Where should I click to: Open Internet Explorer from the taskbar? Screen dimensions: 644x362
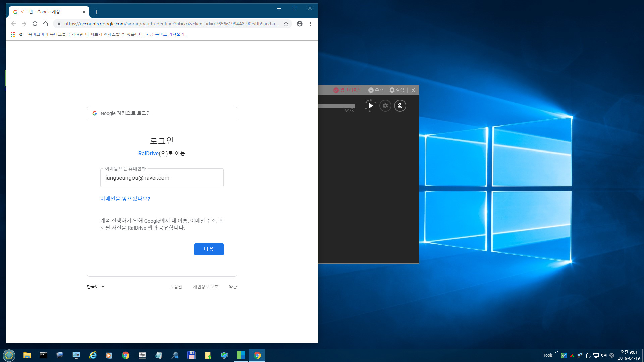click(x=93, y=355)
